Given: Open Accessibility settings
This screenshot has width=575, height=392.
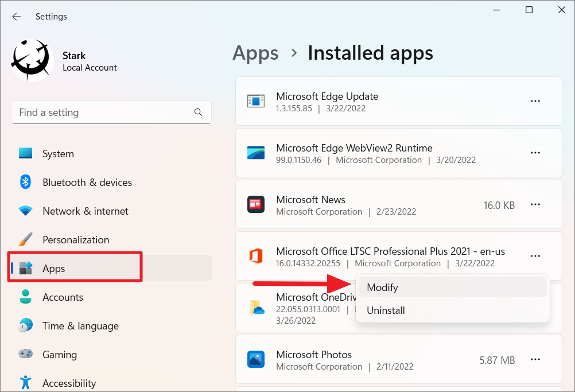Looking at the screenshot, I should pos(69,382).
